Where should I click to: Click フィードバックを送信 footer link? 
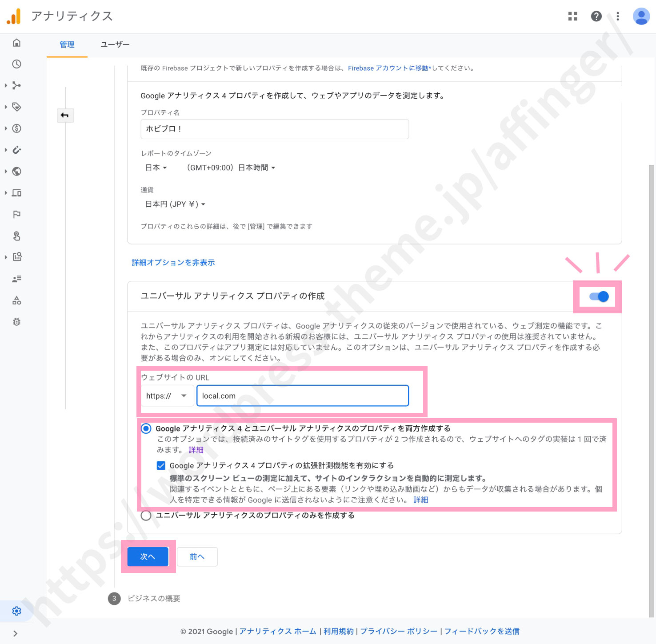[482, 632]
